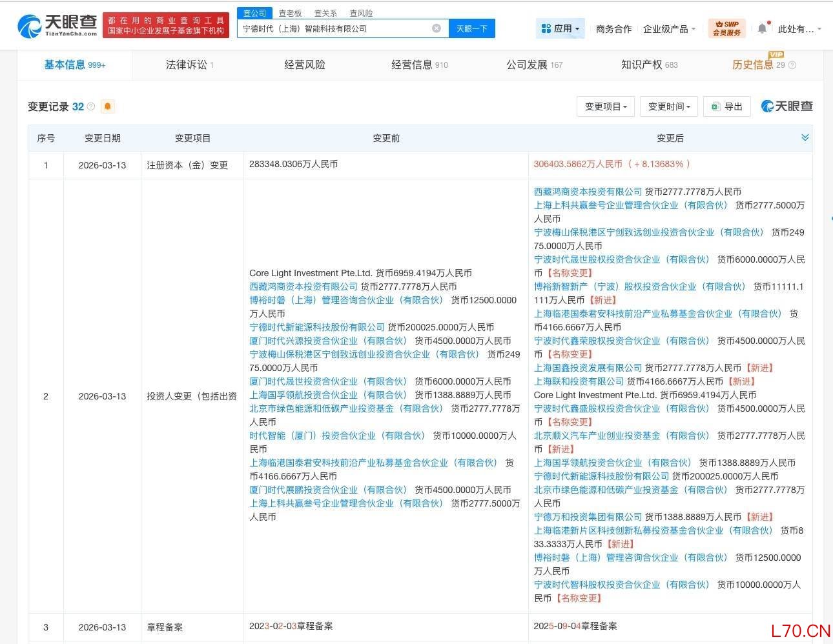
Task: Expand the 变更时间 filter dropdown
Action: (x=669, y=106)
